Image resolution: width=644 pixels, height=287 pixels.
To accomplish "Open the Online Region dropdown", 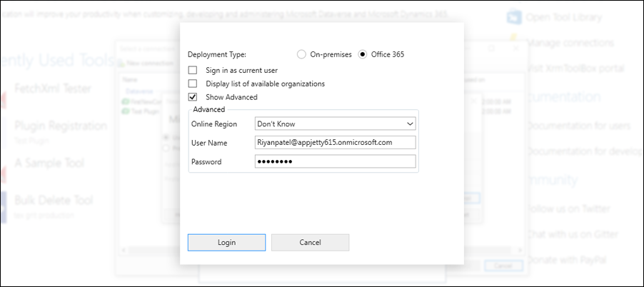I will pyautogui.click(x=335, y=124).
